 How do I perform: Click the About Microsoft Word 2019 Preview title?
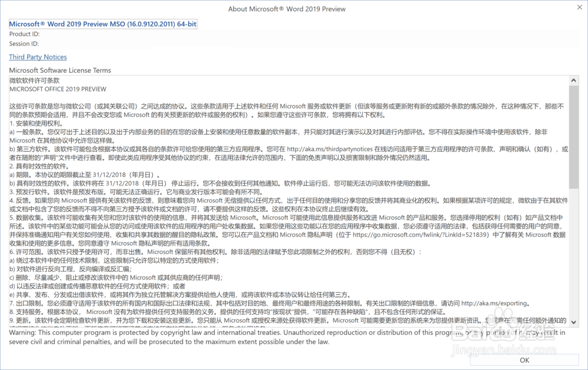pos(287,9)
